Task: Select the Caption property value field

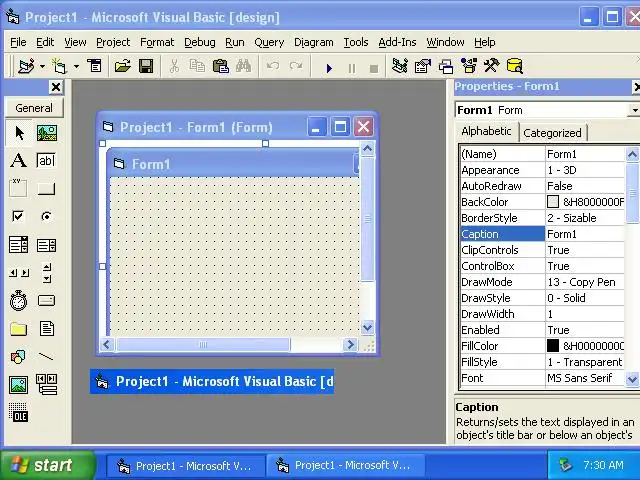Action: tap(584, 234)
